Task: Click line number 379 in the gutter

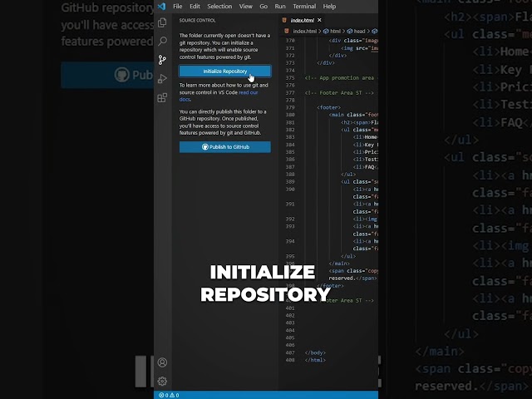Action: click(290, 107)
